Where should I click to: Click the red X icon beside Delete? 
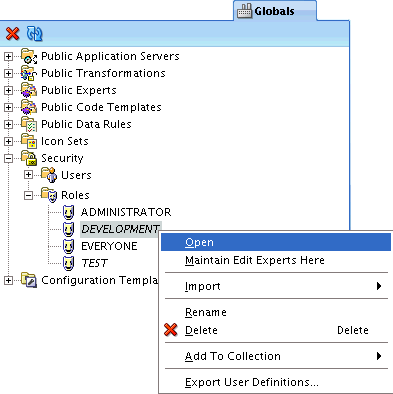pyautogui.click(x=171, y=330)
